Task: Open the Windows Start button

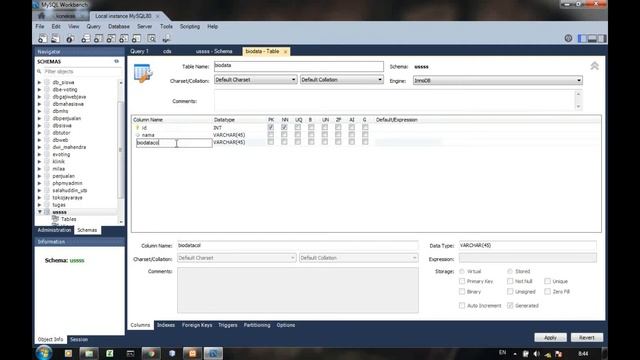Action: click(44, 353)
